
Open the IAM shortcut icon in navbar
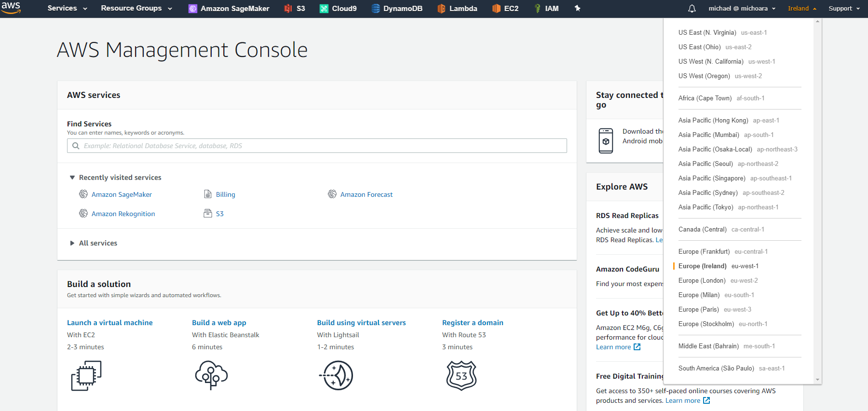pyautogui.click(x=537, y=8)
